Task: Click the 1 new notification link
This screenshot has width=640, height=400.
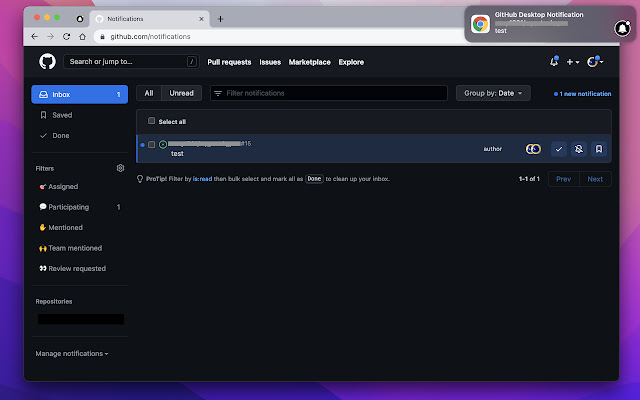Action: click(x=582, y=94)
